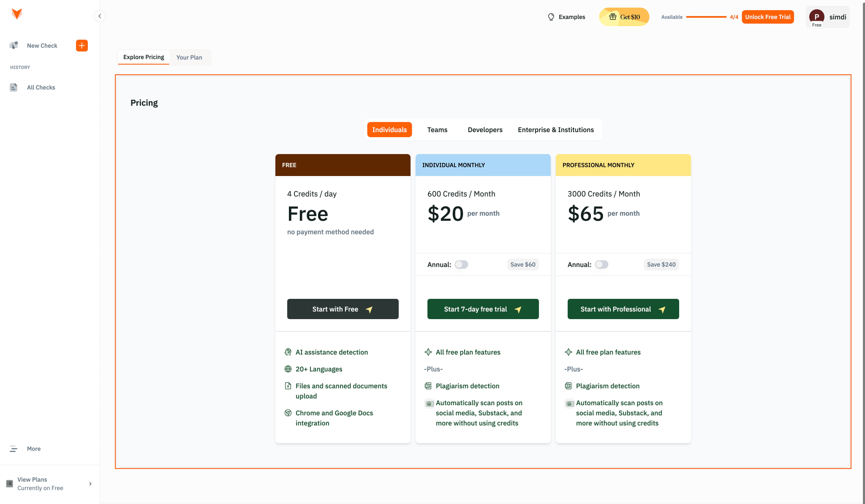This screenshot has width=865, height=504.
Task: Open the More menu lines icon
Action: point(14,449)
